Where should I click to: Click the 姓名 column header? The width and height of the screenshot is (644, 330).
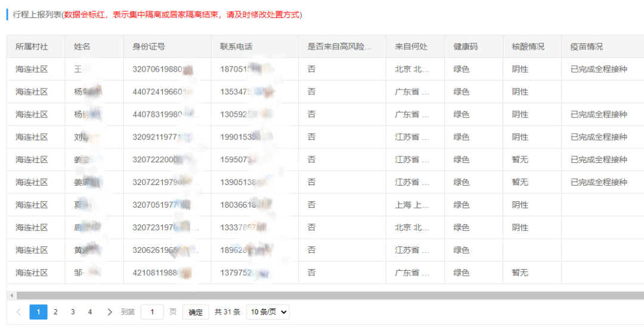pyautogui.click(x=82, y=47)
